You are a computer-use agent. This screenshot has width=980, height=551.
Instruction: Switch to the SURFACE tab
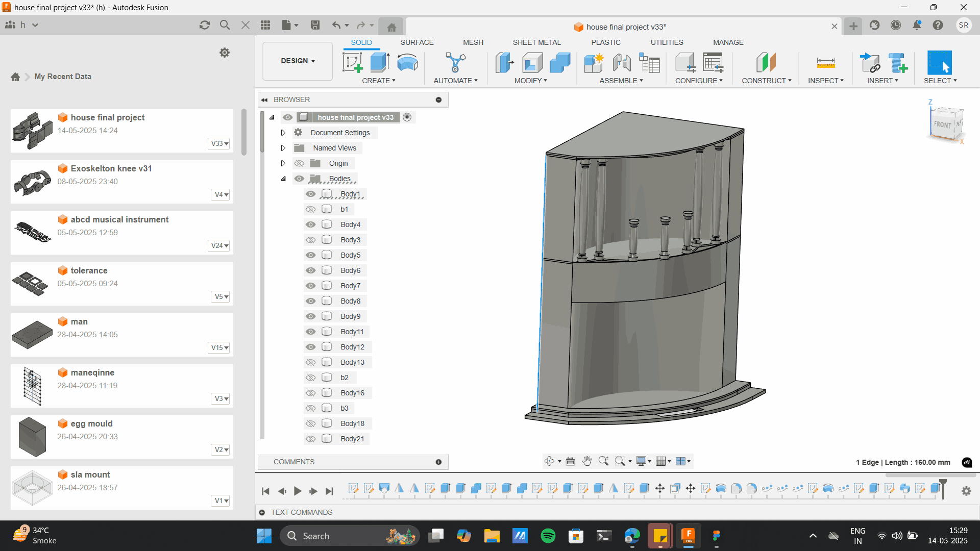417,42
